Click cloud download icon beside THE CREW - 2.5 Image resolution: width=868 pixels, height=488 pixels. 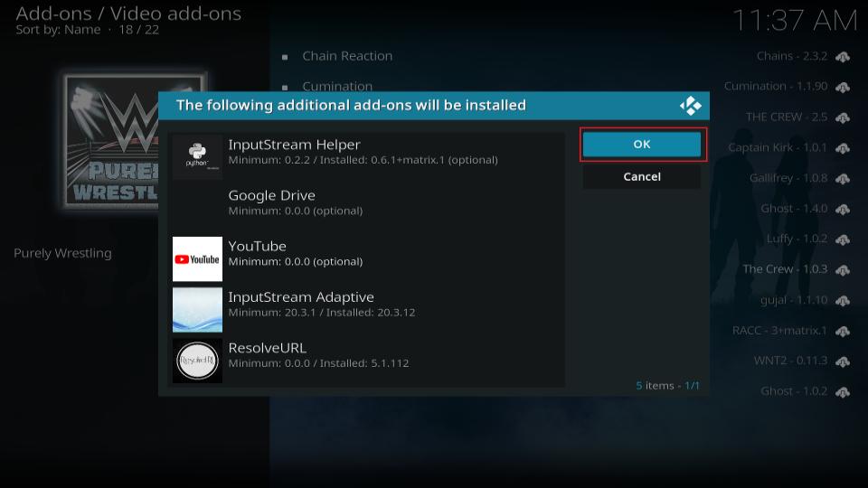[x=843, y=117]
